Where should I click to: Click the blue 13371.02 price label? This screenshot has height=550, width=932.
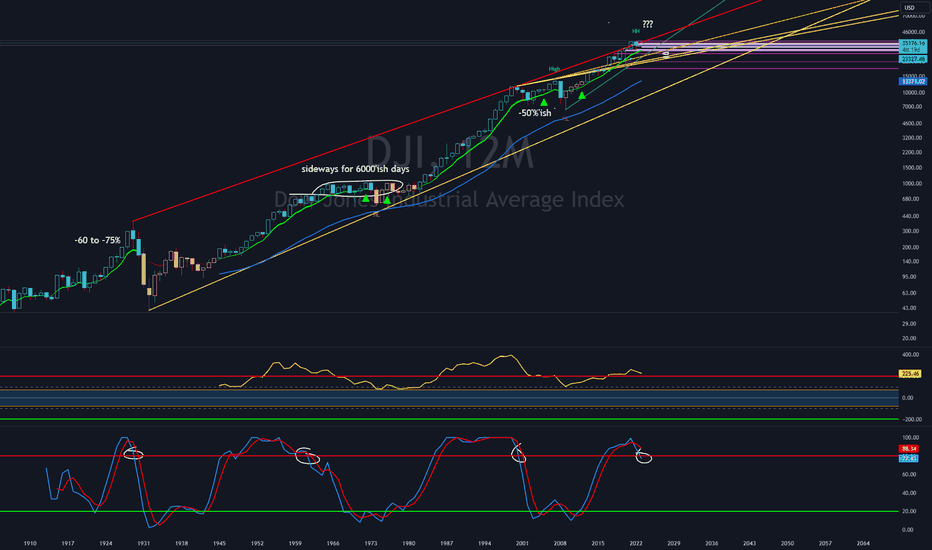913,81
